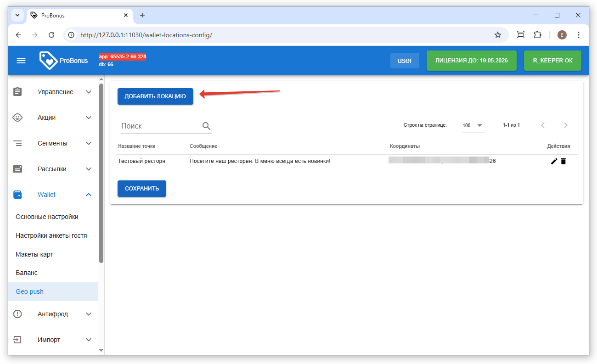Open rows per page dropdown
597x364 pixels.
[x=473, y=125]
